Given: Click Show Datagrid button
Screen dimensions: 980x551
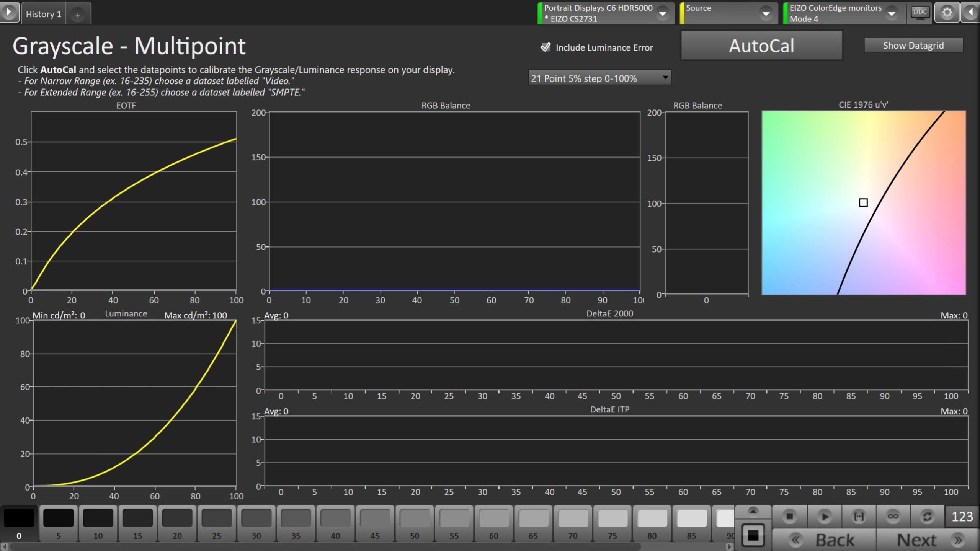Looking at the screenshot, I should point(913,46).
